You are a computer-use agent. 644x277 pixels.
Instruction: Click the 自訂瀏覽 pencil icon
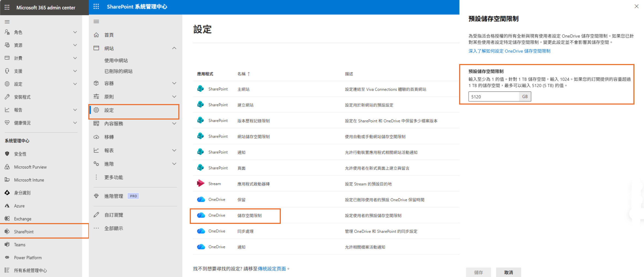[96, 215]
